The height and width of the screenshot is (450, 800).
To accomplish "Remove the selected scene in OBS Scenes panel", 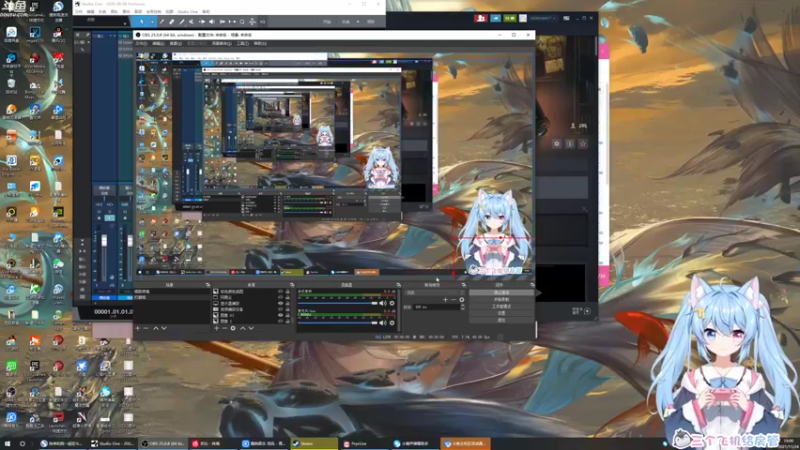I will click(x=146, y=328).
